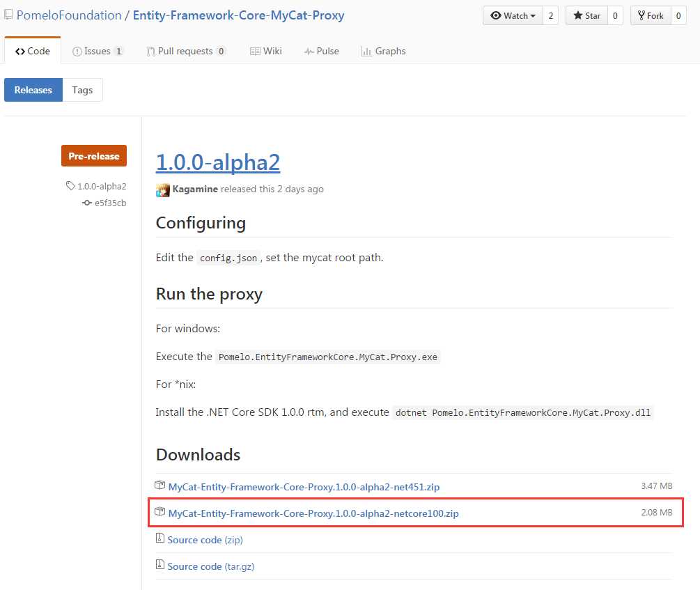Click Kagamine's avatar thumbnail
The height and width of the screenshot is (590, 700).
162,190
